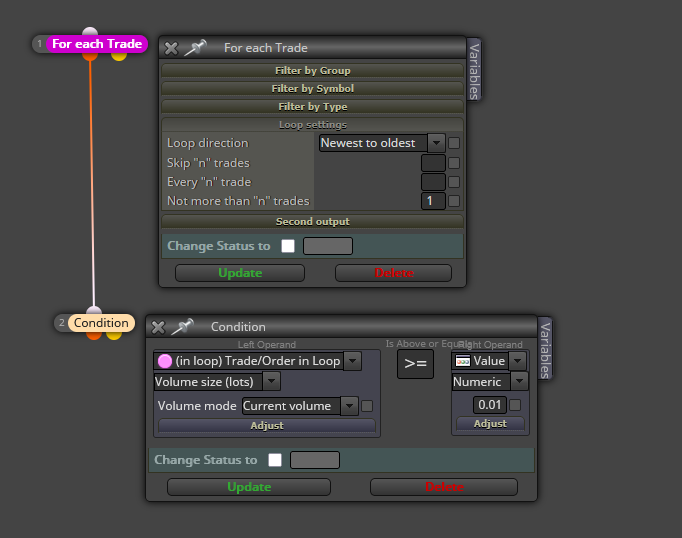Open Variables tab of Condition panel
Image resolution: width=682 pixels, height=538 pixels.
pos(545,349)
